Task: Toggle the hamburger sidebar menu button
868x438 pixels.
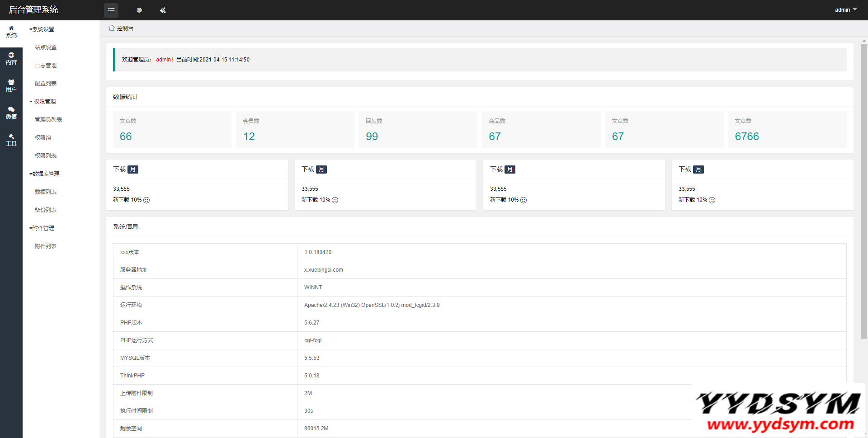Action: [x=111, y=10]
